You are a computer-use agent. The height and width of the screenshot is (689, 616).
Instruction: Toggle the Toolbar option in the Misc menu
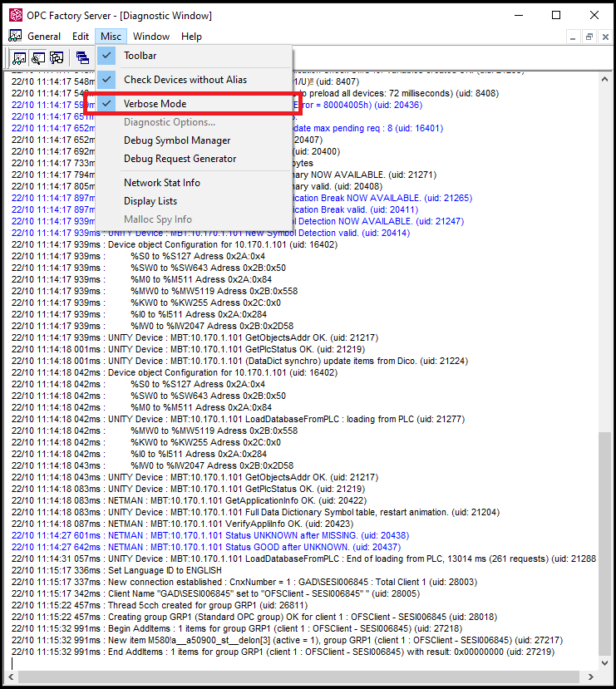tap(194, 56)
